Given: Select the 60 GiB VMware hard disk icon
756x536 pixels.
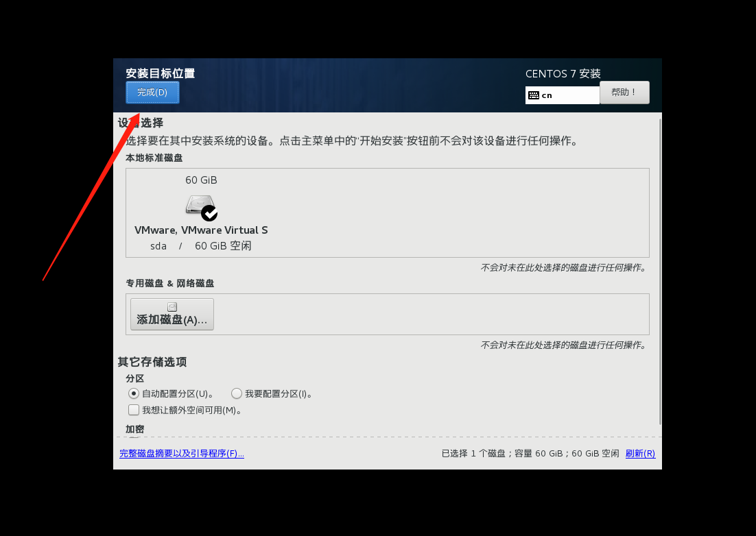Looking at the screenshot, I should tap(201, 207).
